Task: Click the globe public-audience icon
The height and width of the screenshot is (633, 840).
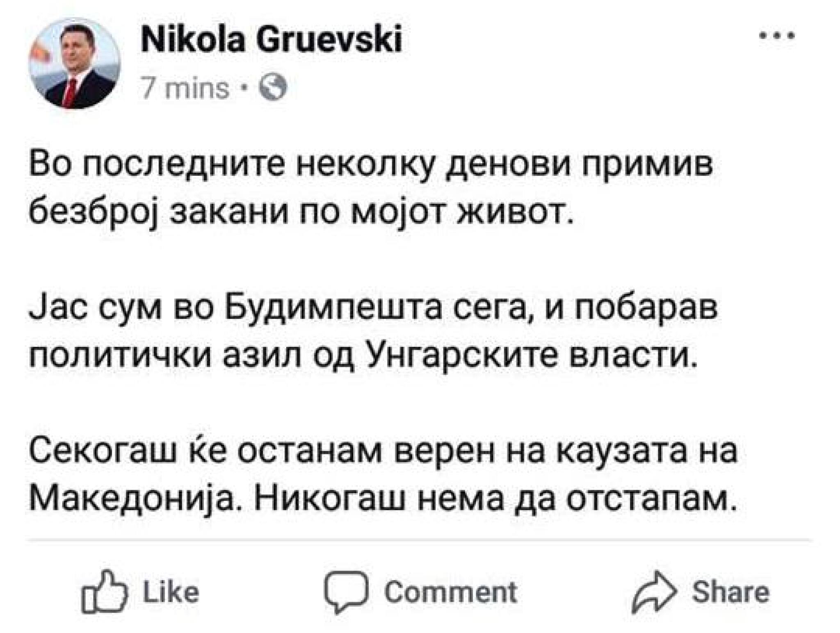Action: click(x=274, y=87)
